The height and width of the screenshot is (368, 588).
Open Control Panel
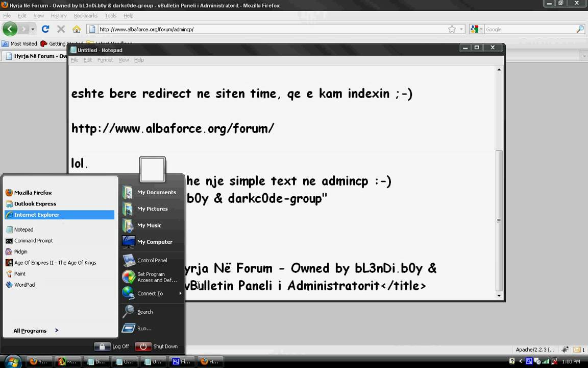coord(152,260)
